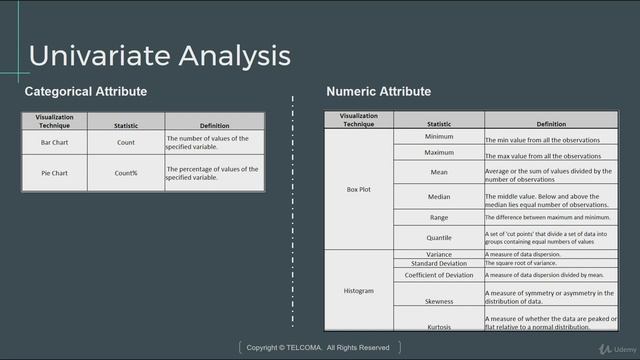Select 'The percentage of values' definition cell

click(x=215, y=173)
